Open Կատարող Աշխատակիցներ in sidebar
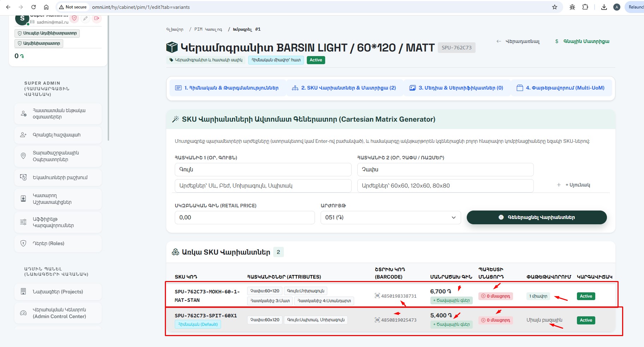This screenshot has height=347, width=644. tap(58, 199)
